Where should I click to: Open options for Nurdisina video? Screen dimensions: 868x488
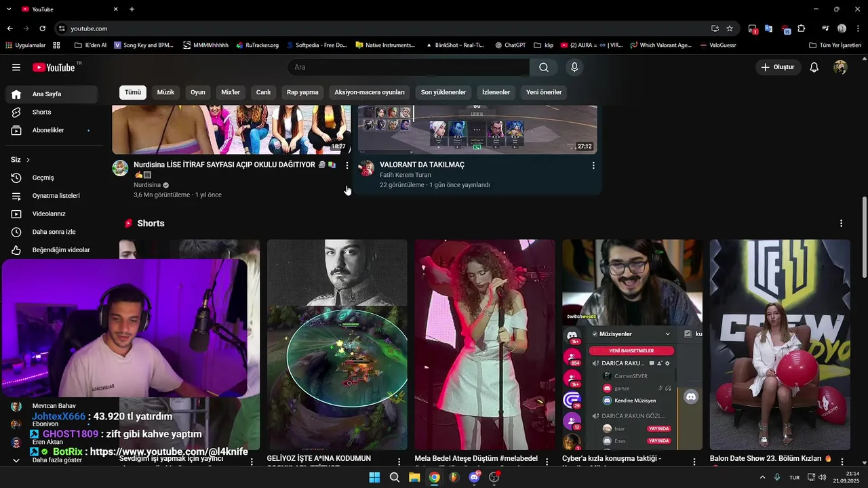(347, 165)
